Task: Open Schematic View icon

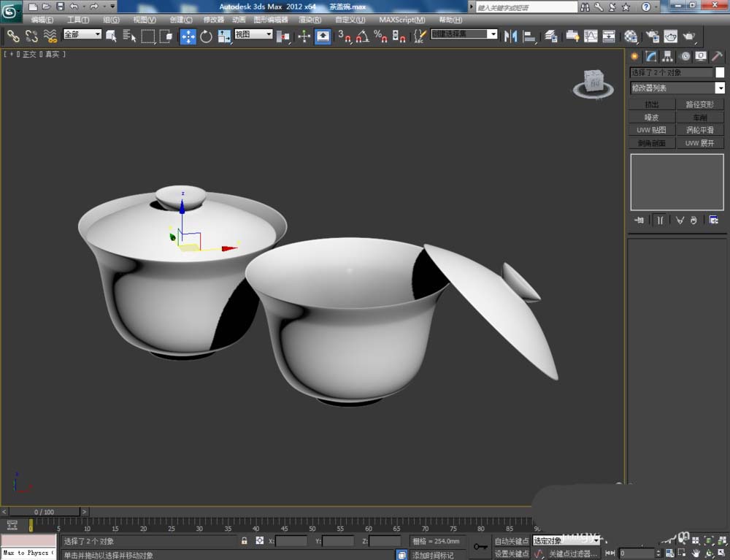Action: 609,37
